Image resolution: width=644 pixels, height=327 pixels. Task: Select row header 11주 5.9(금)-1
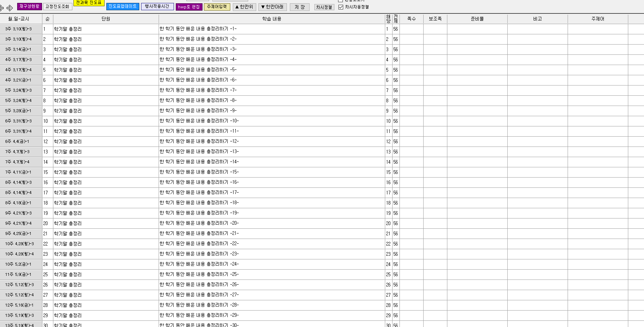(x=21, y=274)
